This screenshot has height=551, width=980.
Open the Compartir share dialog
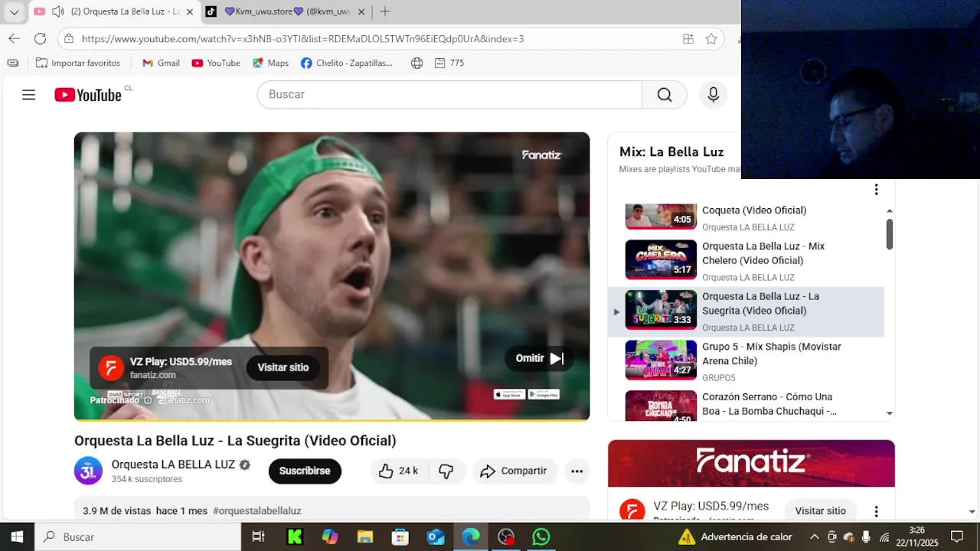[515, 471]
